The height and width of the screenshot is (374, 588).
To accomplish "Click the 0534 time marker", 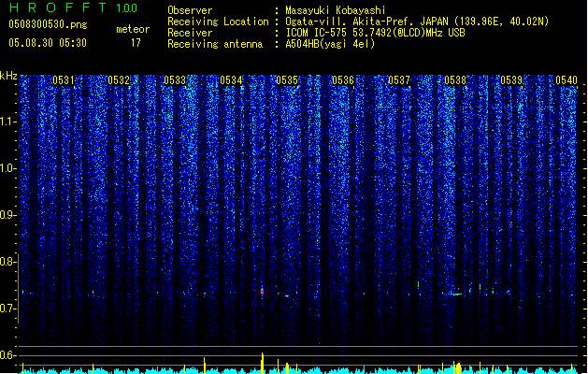I will 231,80.
